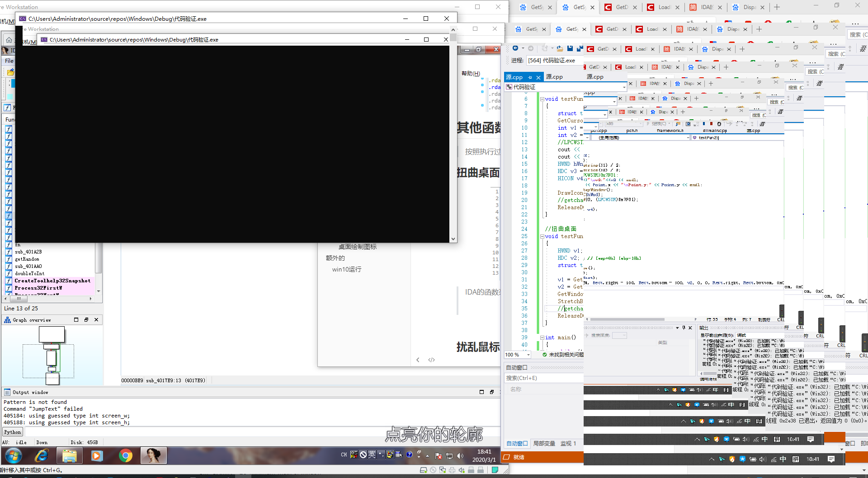
Task: Open Action Center flag icon in Windows 7 tray
Action: (439, 456)
